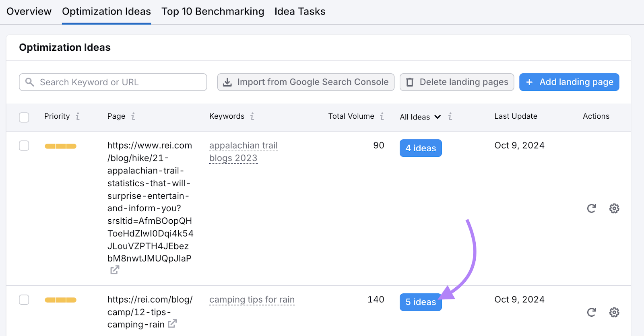This screenshot has height=336, width=644.
Task: Toggle the select-all checkbox in table header
Action: pos(24,117)
